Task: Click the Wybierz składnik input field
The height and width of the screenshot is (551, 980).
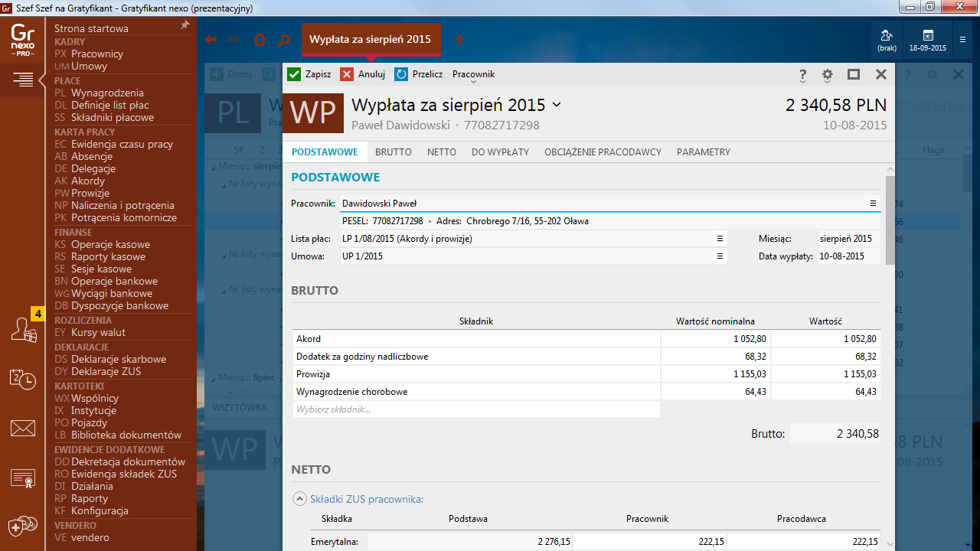Action: click(x=475, y=408)
